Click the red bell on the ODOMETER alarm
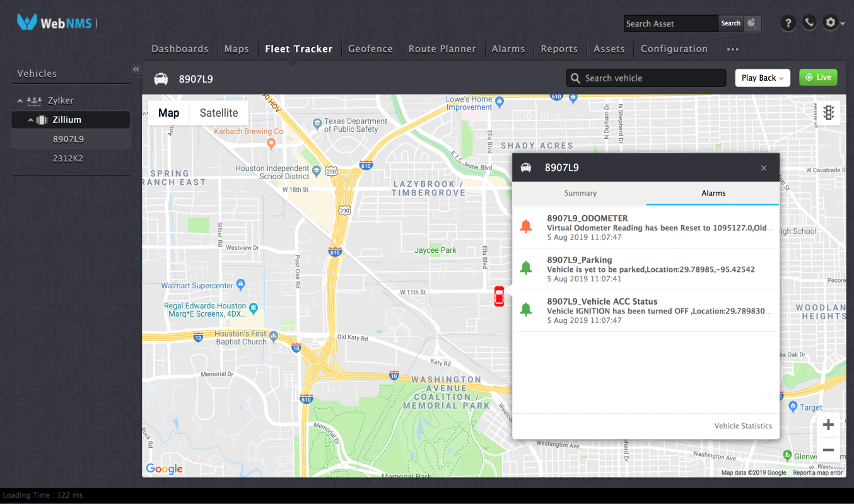 pyautogui.click(x=527, y=226)
